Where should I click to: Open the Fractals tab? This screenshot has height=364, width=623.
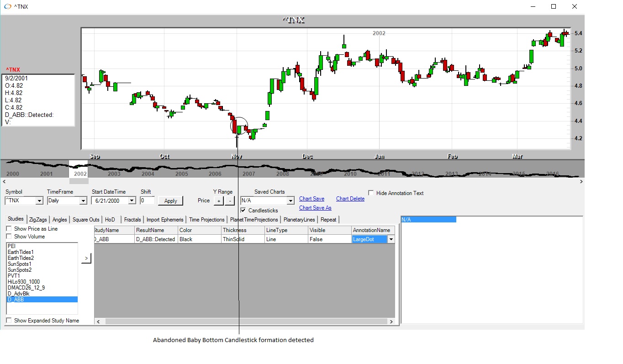click(x=132, y=220)
